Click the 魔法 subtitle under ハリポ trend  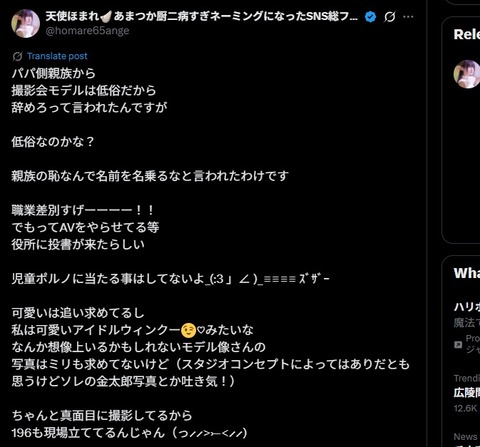point(467,323)
